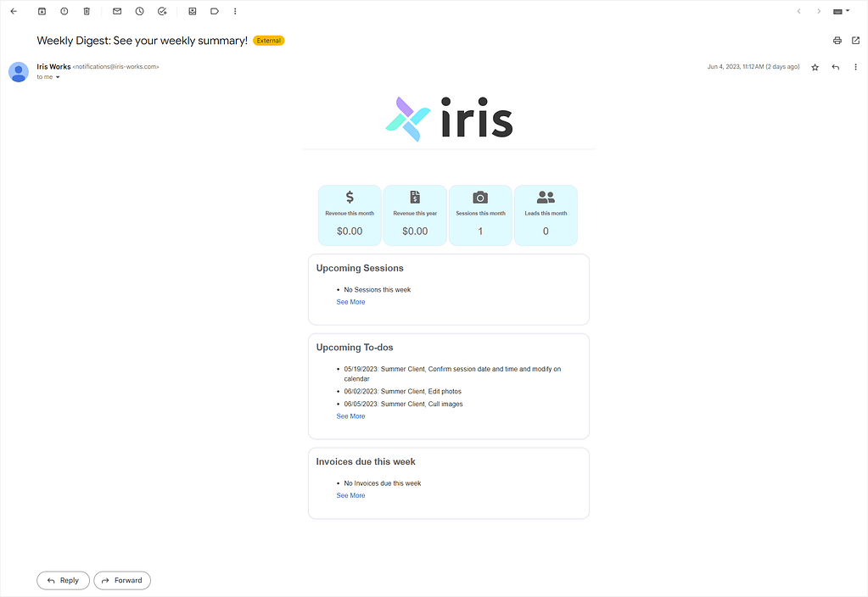Image resolution: width=868 pixels, height=597 pixels.
Task: Click the notifications@iris-works.com address
Action: [115, 66]
